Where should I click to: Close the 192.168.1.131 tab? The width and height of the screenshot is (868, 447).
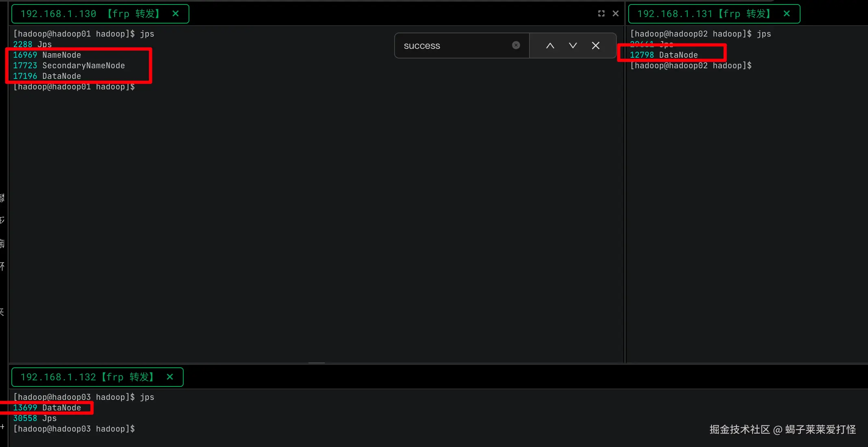[786, 14]
